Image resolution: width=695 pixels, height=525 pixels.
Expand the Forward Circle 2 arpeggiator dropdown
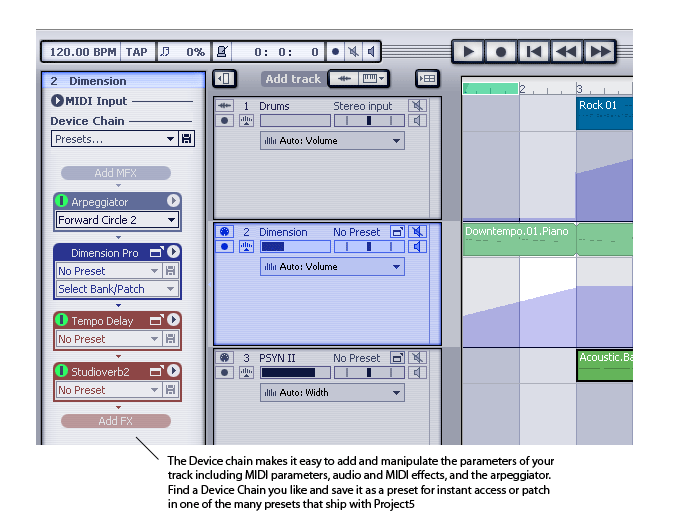(x=117, y=219)
